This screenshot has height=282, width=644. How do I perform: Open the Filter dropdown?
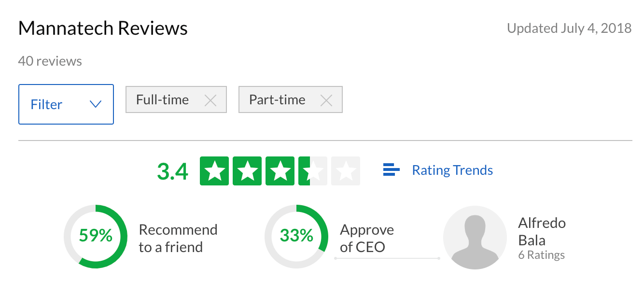[66, 104]
